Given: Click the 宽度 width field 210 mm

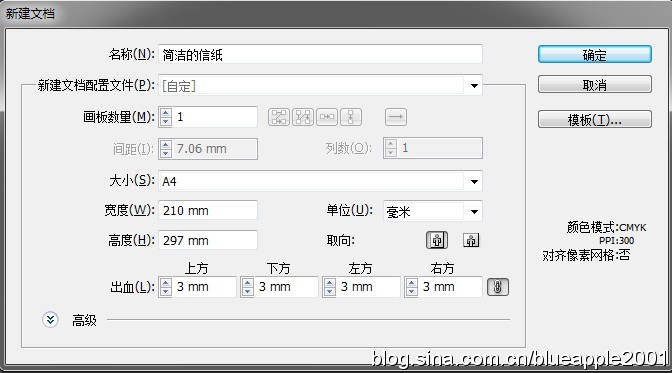Looking at the screenshot, I should click(x=208, y=211).
